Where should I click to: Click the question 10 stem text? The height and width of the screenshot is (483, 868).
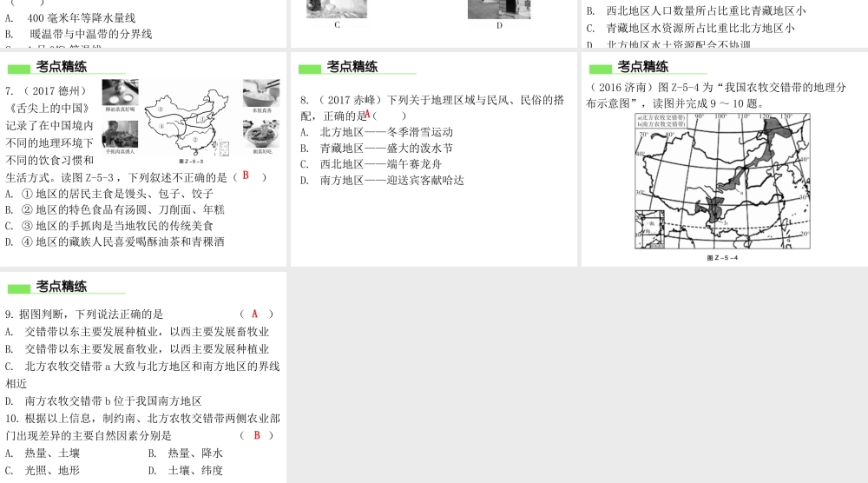click(x=143, y=427)
